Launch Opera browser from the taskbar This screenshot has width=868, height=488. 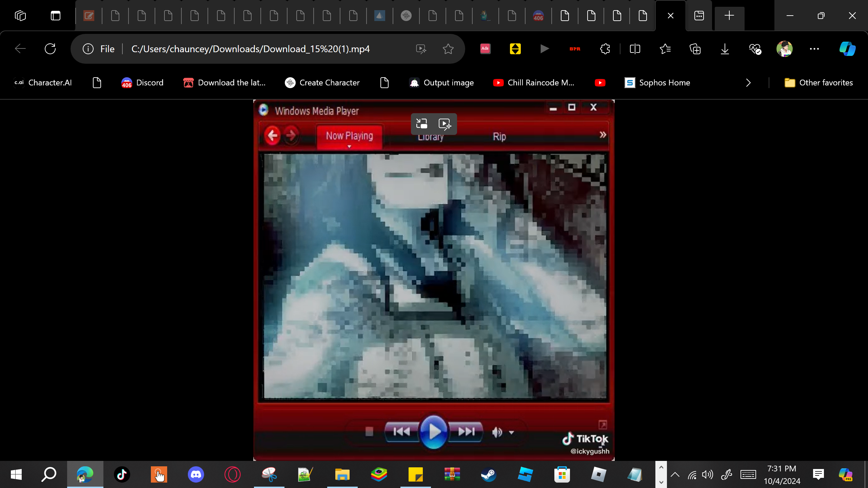pos(233,474)
